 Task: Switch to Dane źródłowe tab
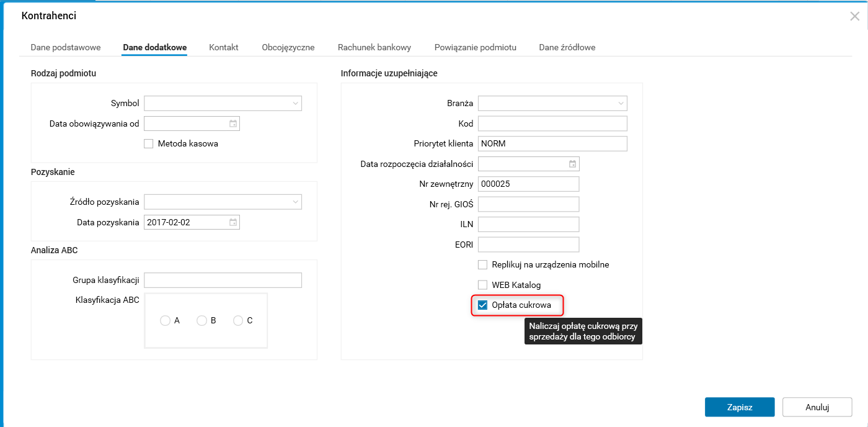click(567, 47)
